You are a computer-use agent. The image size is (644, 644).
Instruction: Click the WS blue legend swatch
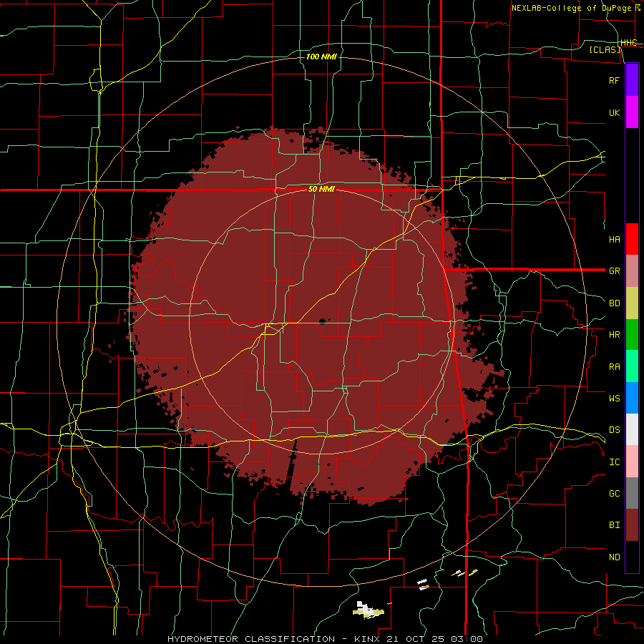[632, 398]
